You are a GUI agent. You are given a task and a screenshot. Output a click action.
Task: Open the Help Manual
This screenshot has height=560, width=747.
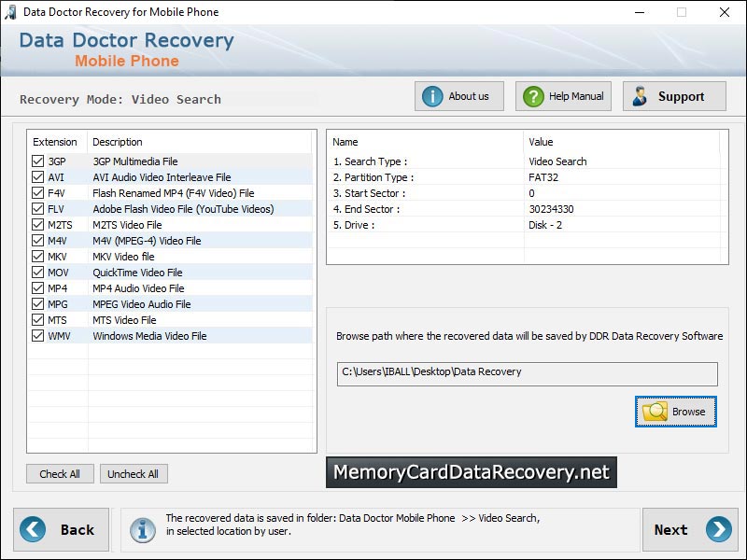click(563, 95)
